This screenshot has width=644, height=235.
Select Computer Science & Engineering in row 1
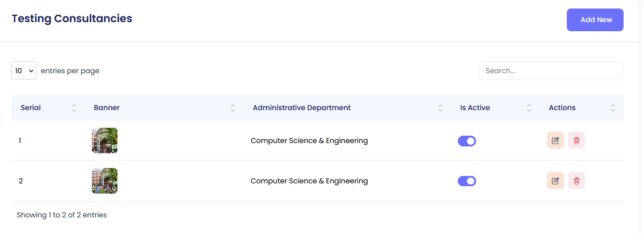[x=309, y=141]
